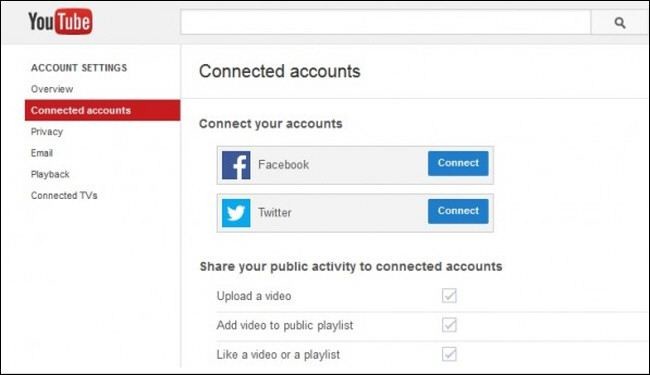Open Connected TVs settings

[x=64, y=196]
